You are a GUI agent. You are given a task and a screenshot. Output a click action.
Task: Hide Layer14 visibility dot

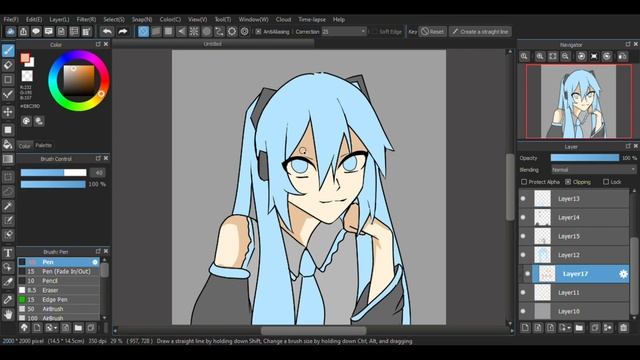click(x=523, y=218)
